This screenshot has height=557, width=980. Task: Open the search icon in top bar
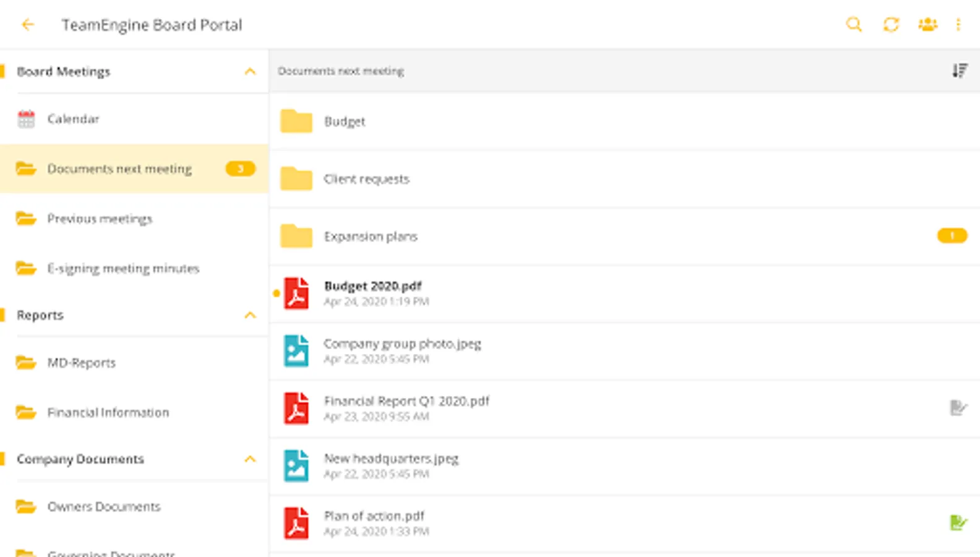pos(854,25)
